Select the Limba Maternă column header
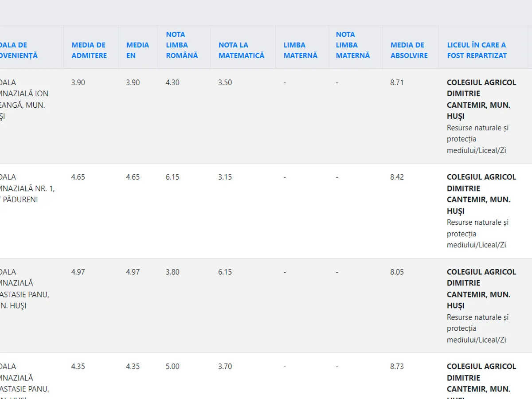The image size is (532, 399). tap(300, 50)
